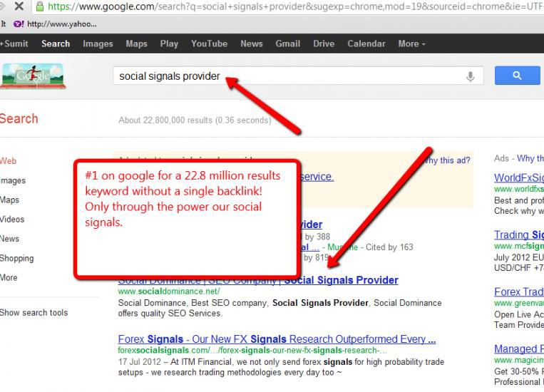544x392 pixels.
Task: Open YouTube in the top bar
Action: 209,43
